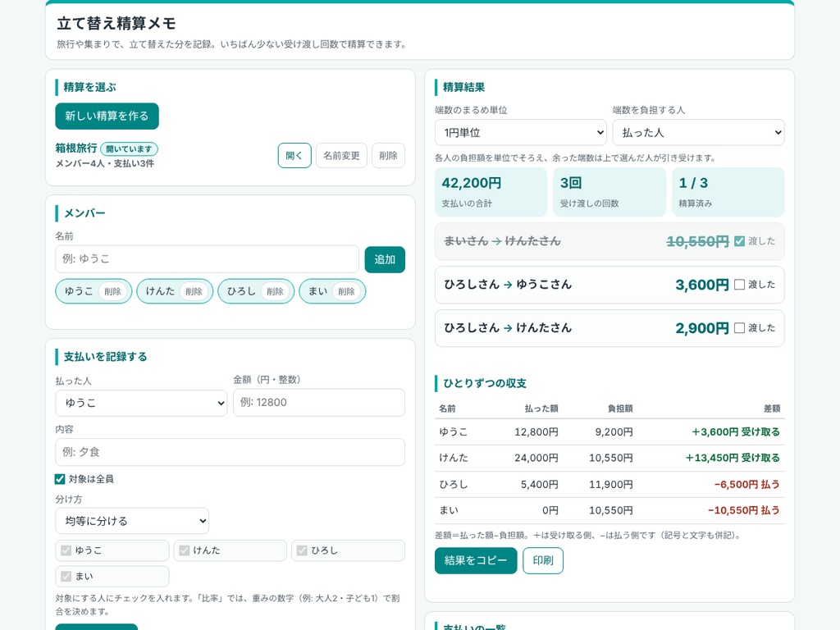The image size is (840, 630).
Task: Toggle the ゆうこ target checkbox
Action: tap(66, 550)
